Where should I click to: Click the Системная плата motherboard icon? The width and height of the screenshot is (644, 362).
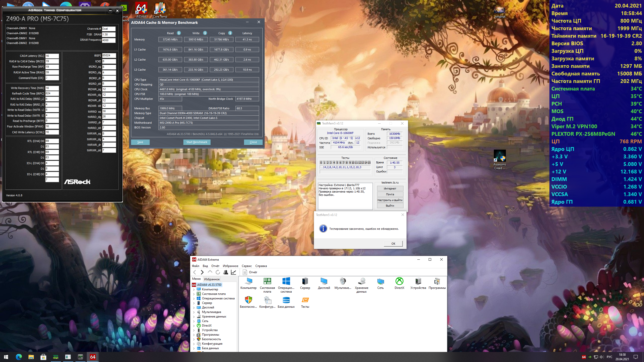pyautogui.click(x=267, y=281)
